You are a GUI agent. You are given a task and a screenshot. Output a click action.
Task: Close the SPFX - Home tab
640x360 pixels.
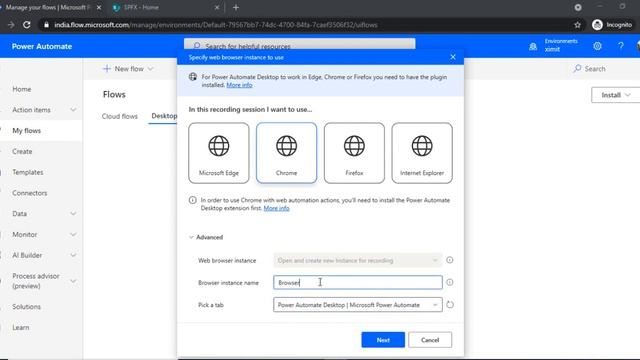click(217, 7)
